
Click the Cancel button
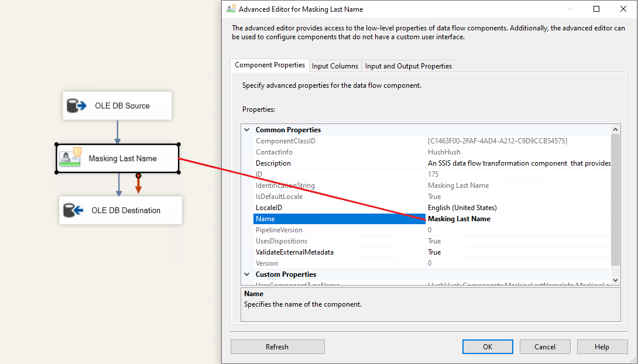(x=545, y=347)
